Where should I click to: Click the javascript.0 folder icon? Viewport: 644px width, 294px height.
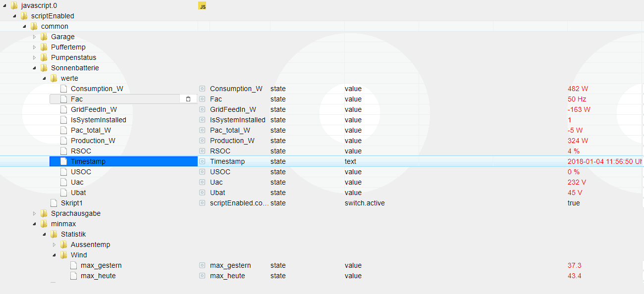14,5
